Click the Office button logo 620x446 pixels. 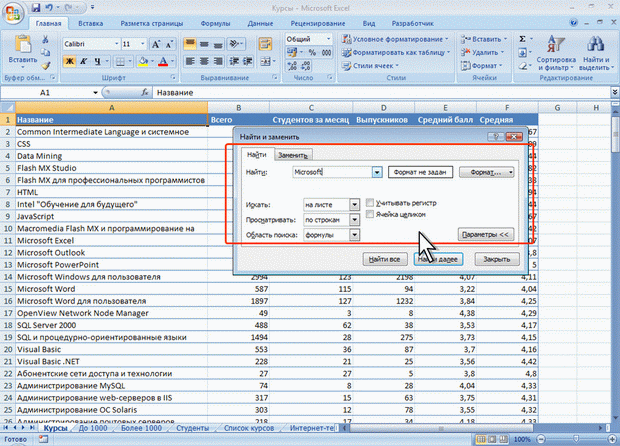pyautogui.click(x=14, y=12)
